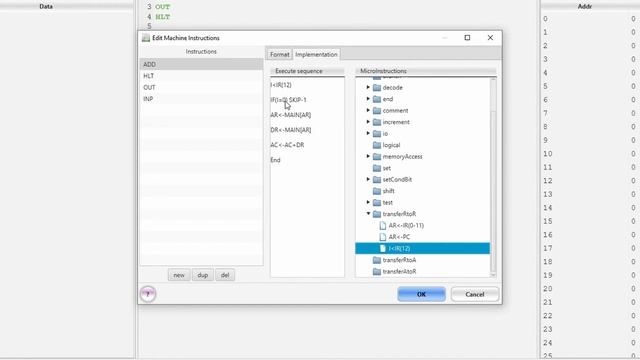Expand the decode folder arrow
640x360 pixels.
[x=368, y=87]
